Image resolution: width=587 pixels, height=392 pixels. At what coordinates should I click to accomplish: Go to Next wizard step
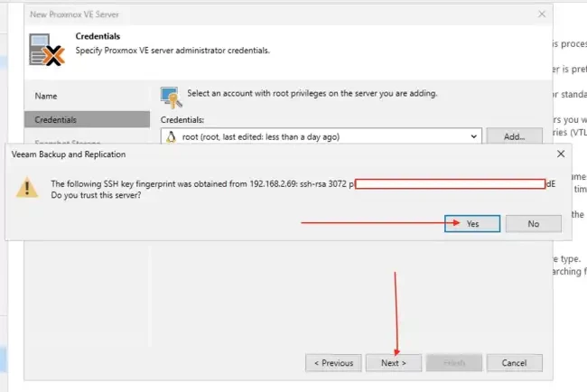click(x=394, y=363)
